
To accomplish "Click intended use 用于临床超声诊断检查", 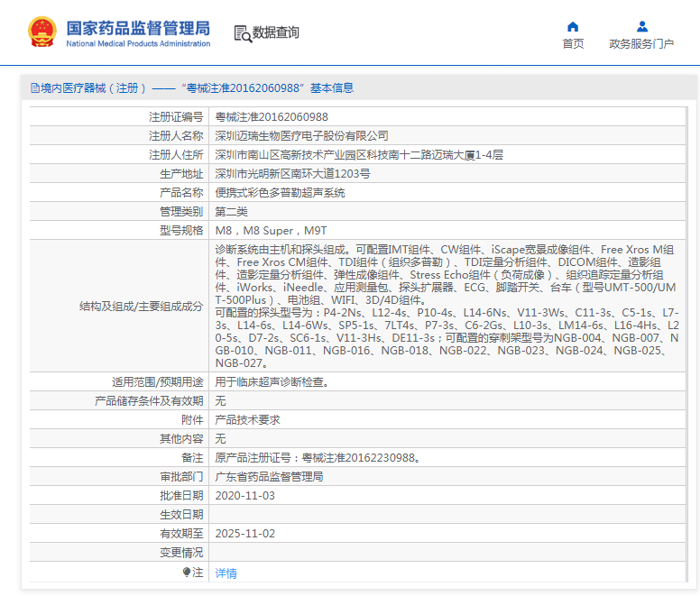I will coord(272,382).
